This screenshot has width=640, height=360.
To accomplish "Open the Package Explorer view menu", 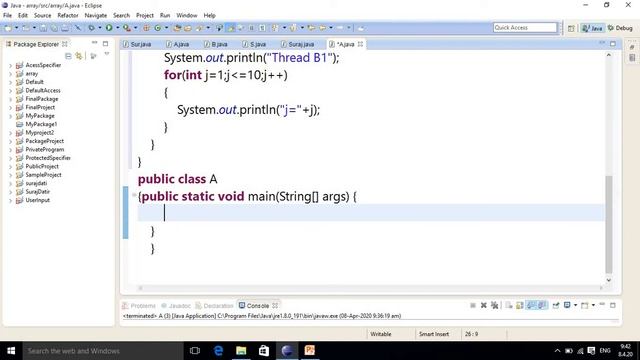I will coord(107,54).
